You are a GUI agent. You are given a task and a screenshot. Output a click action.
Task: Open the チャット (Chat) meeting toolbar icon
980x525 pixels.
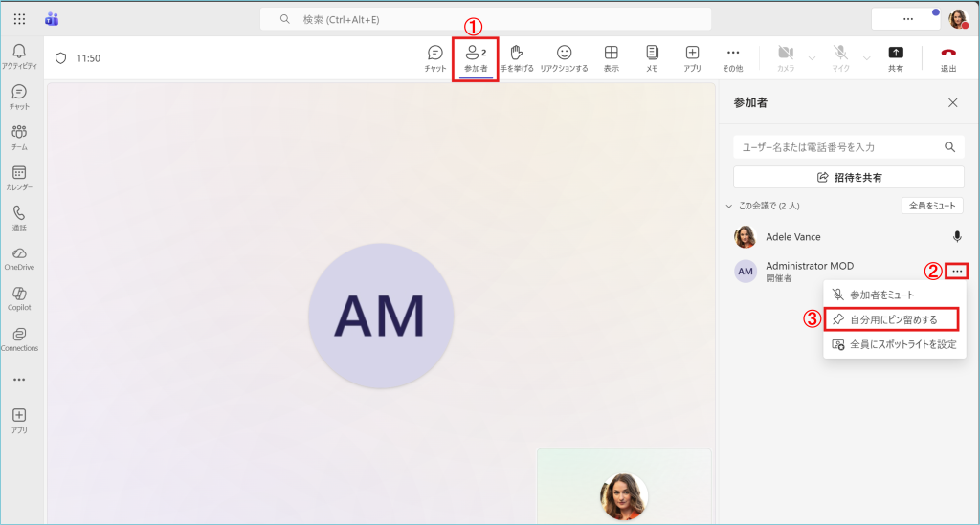pos(435,57)
